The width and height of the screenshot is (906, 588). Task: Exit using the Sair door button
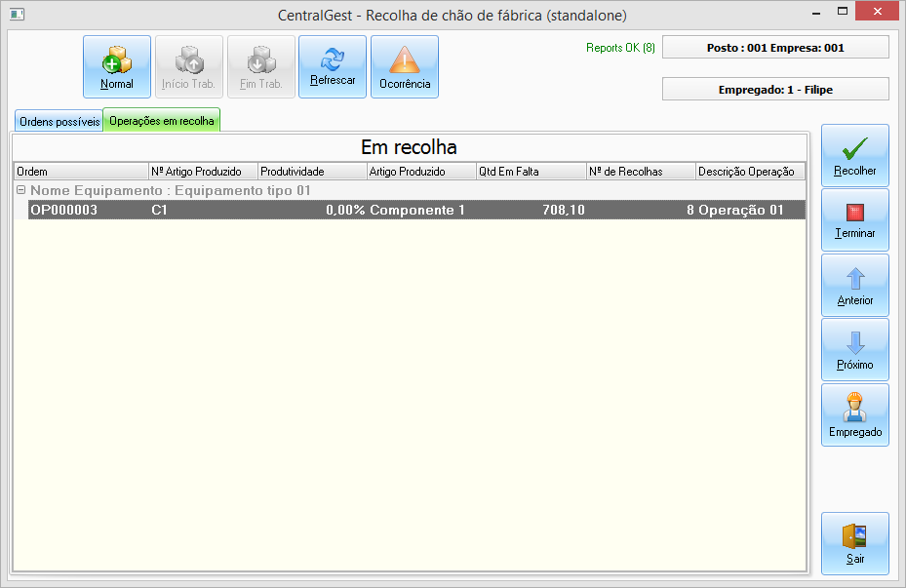pyautogui.click(x=855, y=543)
